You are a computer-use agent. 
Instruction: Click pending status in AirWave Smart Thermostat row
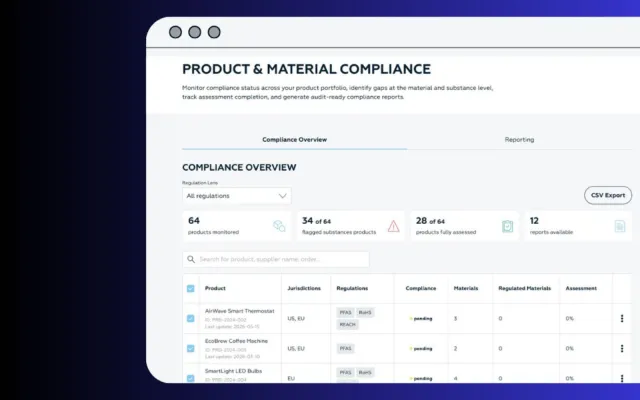[421, 318]
